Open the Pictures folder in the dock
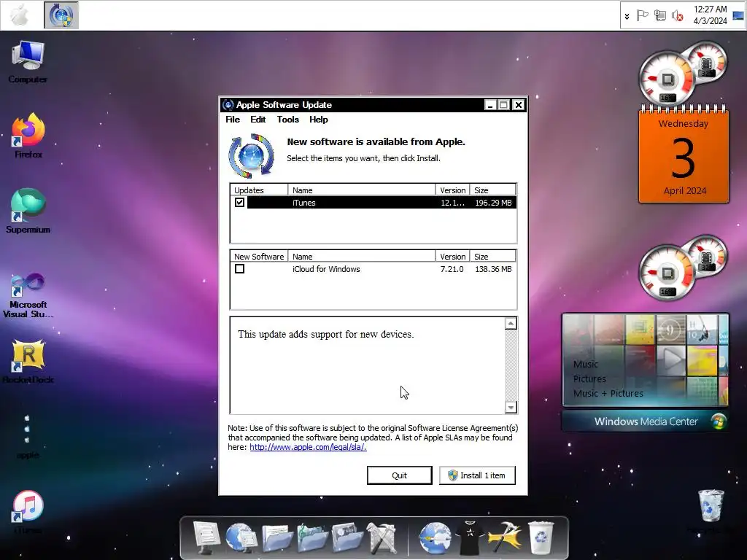The image size is (747, 560). pos(347,538)
